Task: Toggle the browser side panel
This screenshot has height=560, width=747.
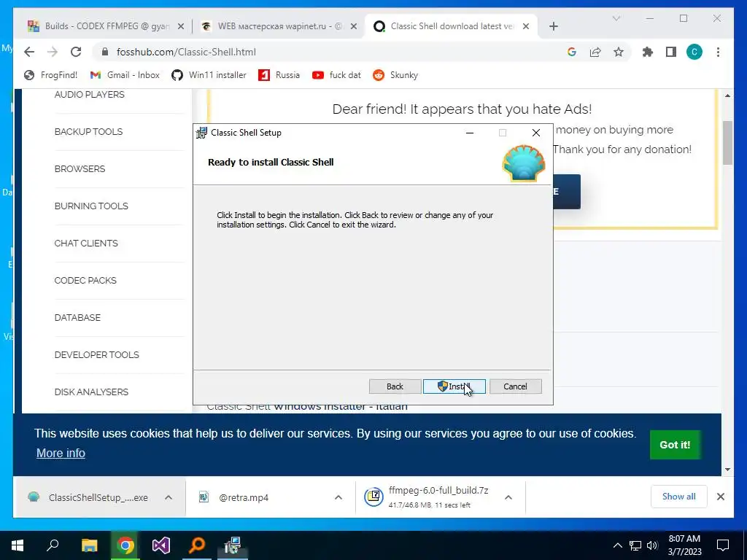Action: [671, 52]
